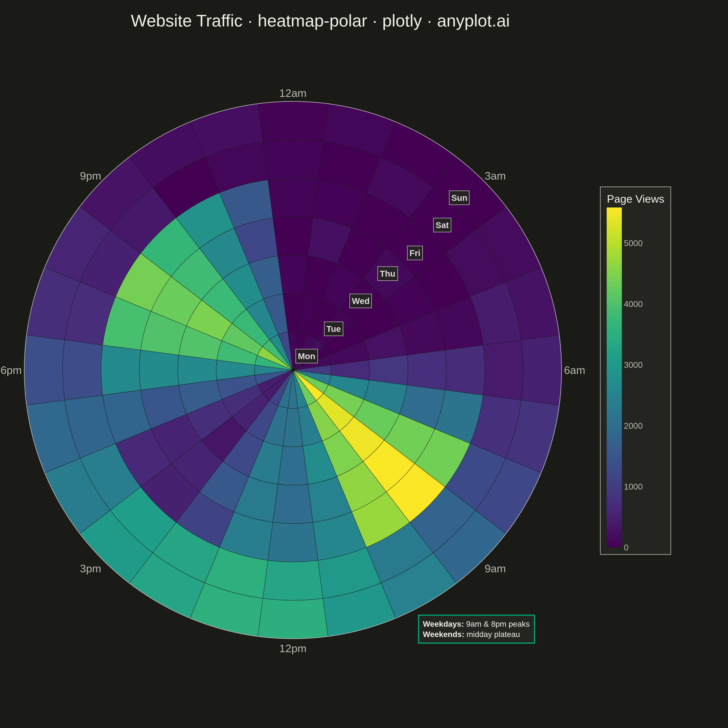Click the 3am angular axis label
728x728 pixels.
[x=495, y=176]
